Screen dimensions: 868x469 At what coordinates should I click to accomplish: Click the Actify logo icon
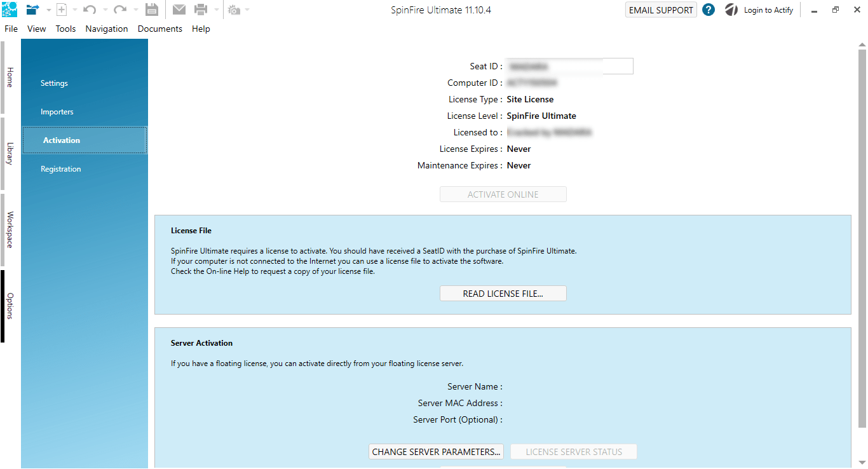pyautogui.click(x=731, y=10)
